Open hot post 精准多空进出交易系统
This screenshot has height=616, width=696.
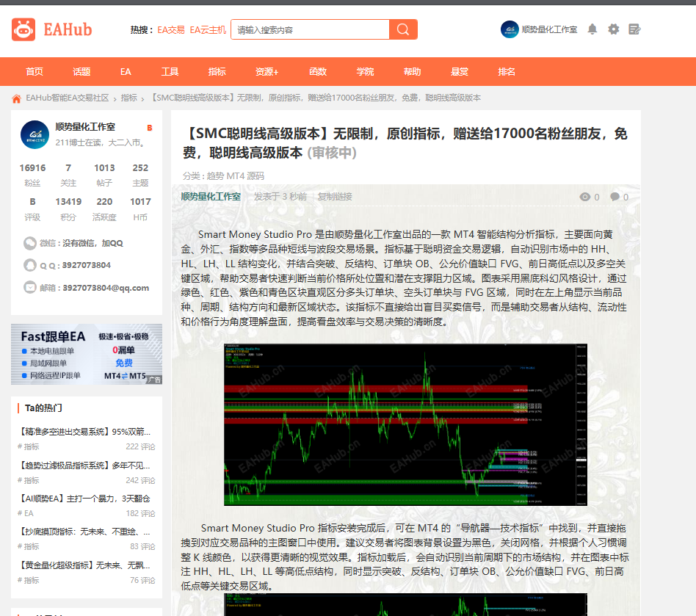(84, 432)
